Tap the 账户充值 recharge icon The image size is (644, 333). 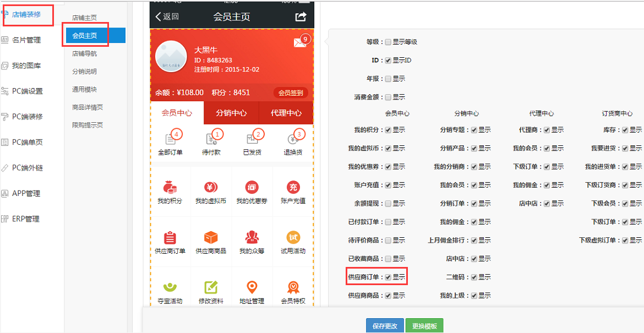click(293, 188)
